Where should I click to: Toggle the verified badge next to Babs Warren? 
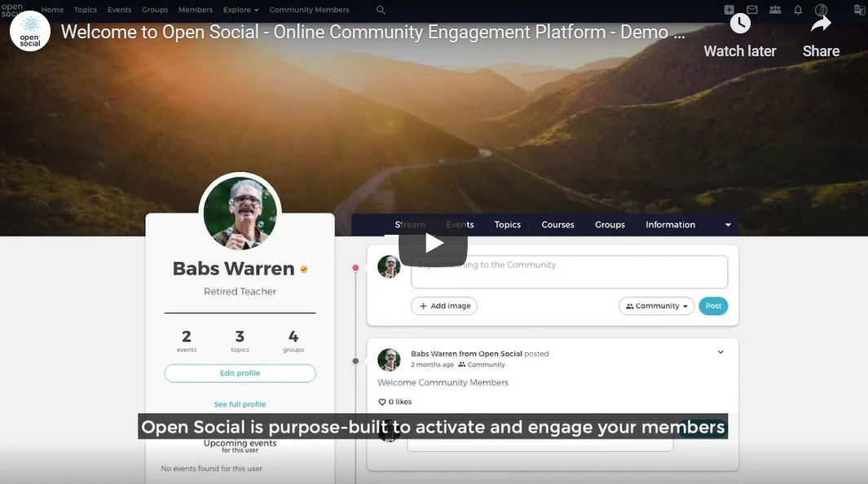303,269
